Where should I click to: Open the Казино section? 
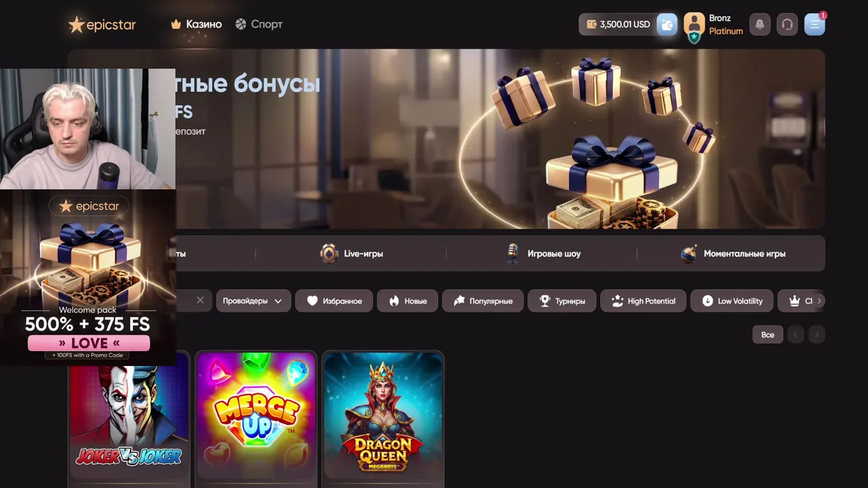click(x=197, y=24)
